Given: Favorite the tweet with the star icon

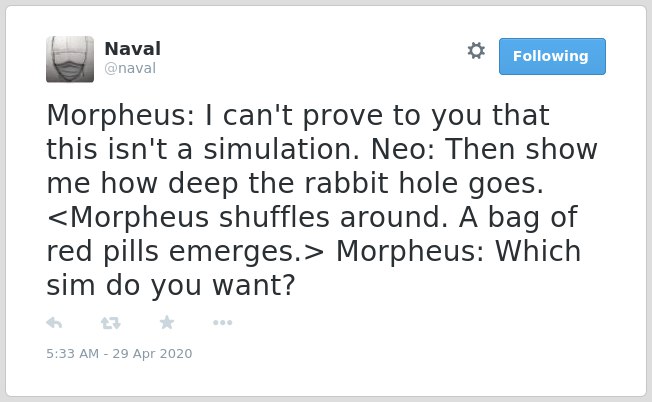Looking at the screenshot, I should [x=167, y=322].
